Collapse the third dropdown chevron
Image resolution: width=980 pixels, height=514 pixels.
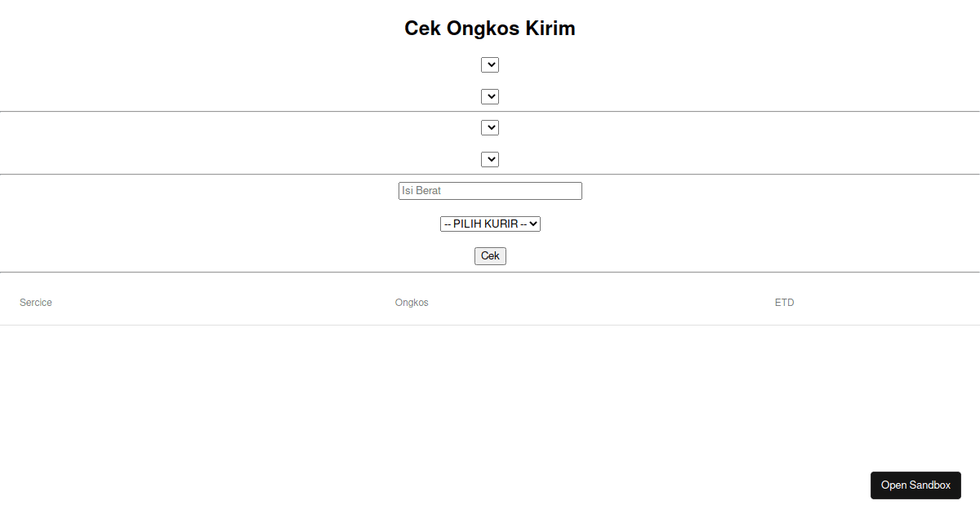(x=490, y=127)
